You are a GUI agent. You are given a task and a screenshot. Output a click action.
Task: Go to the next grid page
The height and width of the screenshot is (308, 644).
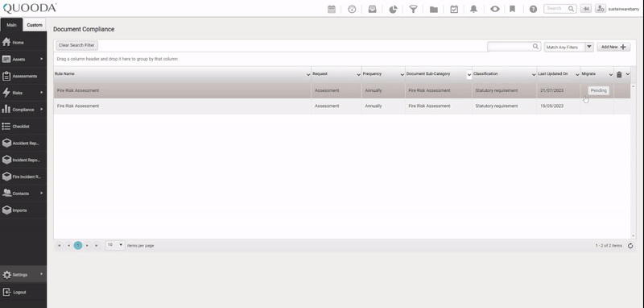[87, 245]
